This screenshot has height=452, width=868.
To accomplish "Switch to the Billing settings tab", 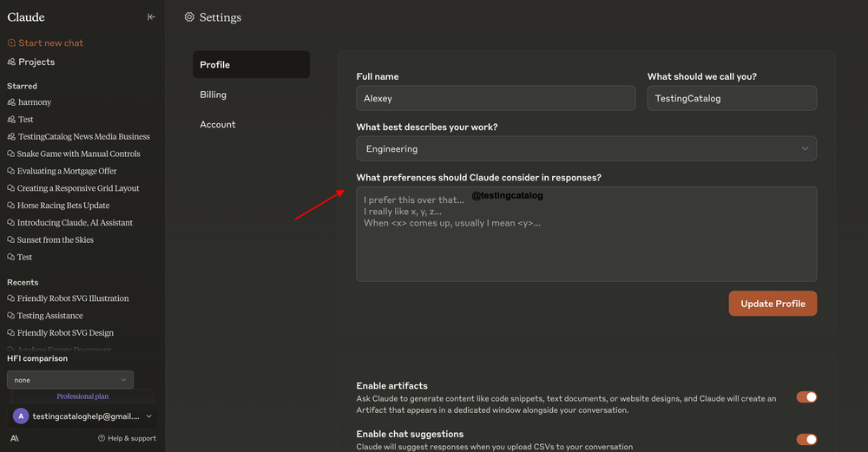I will 214,95.
